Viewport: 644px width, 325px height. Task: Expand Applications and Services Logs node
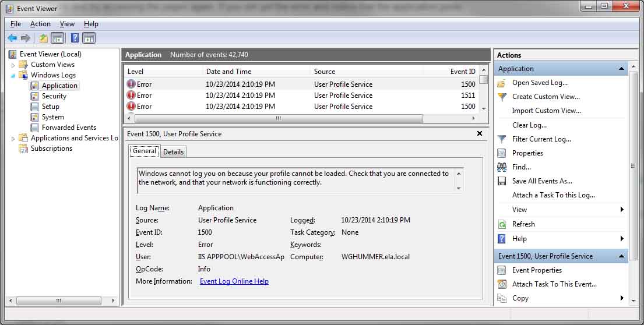tap(13, 138)
